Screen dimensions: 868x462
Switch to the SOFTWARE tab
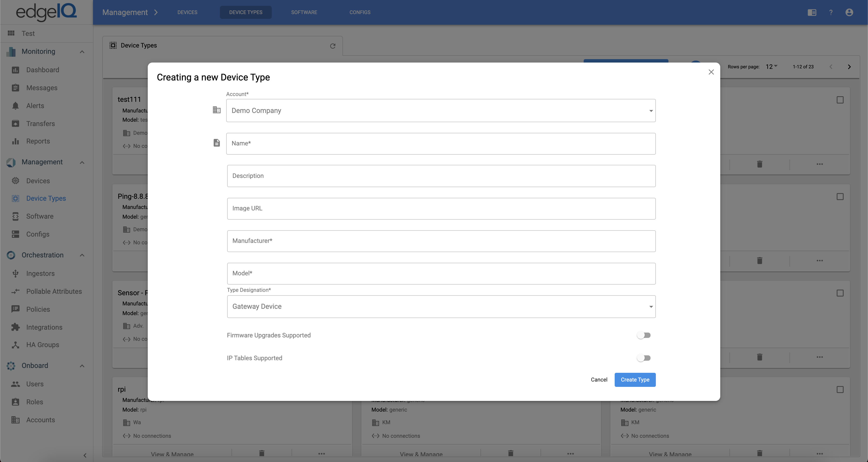click(x=304, y=12)
